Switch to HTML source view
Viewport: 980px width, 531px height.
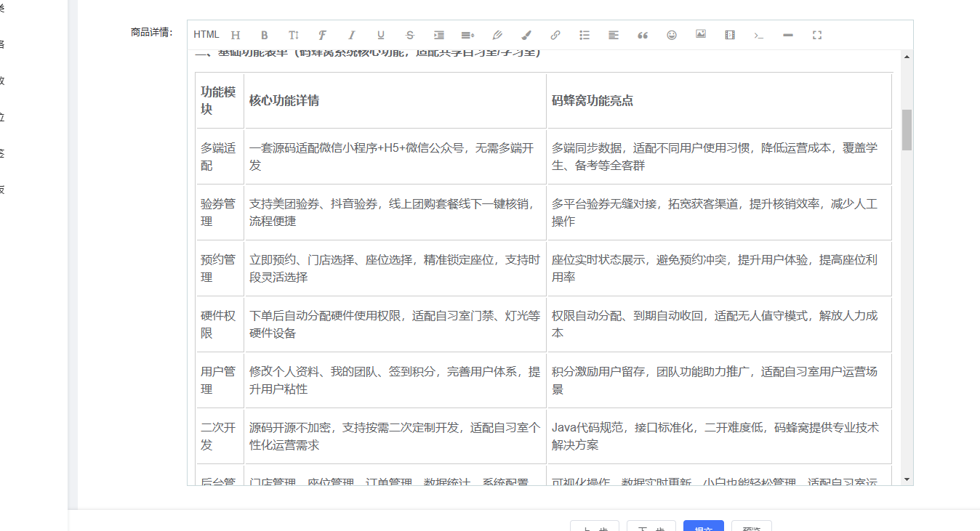click(x=206, y=34)
